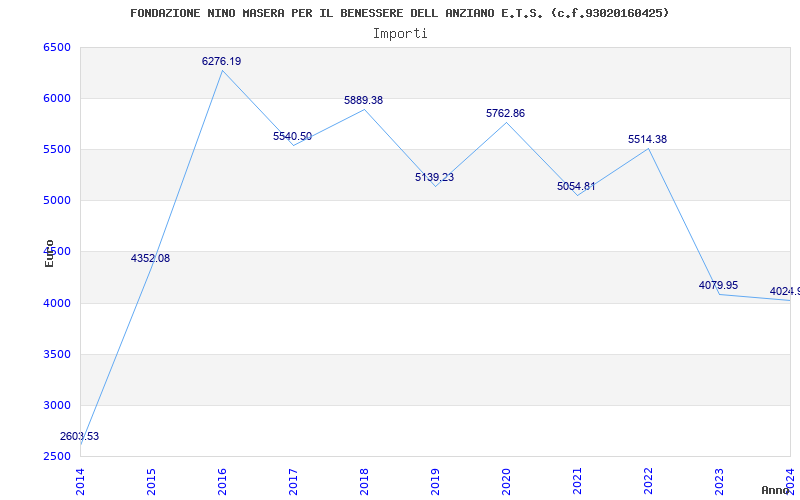Select the 2019 year axis label

tap(435, 482)
